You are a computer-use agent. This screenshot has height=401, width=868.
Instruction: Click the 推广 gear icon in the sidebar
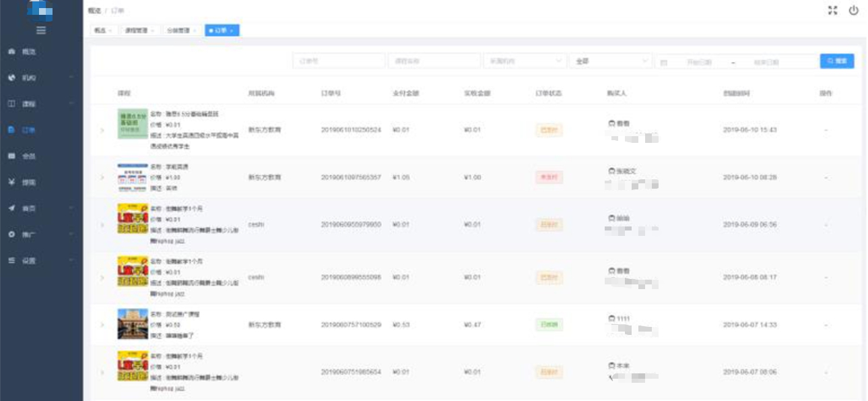12,235
